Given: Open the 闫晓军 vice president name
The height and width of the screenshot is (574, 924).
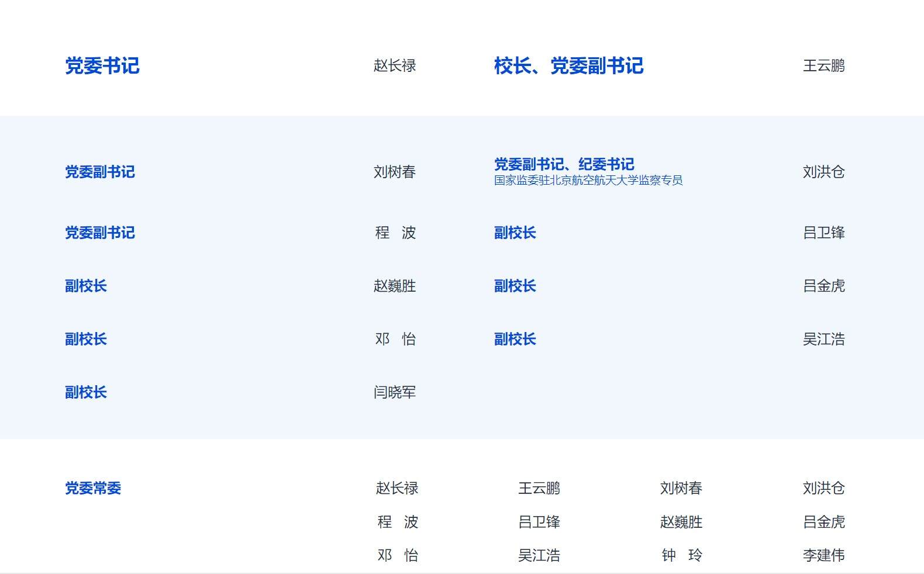Looking at the screenshot, I should [395, 392].
